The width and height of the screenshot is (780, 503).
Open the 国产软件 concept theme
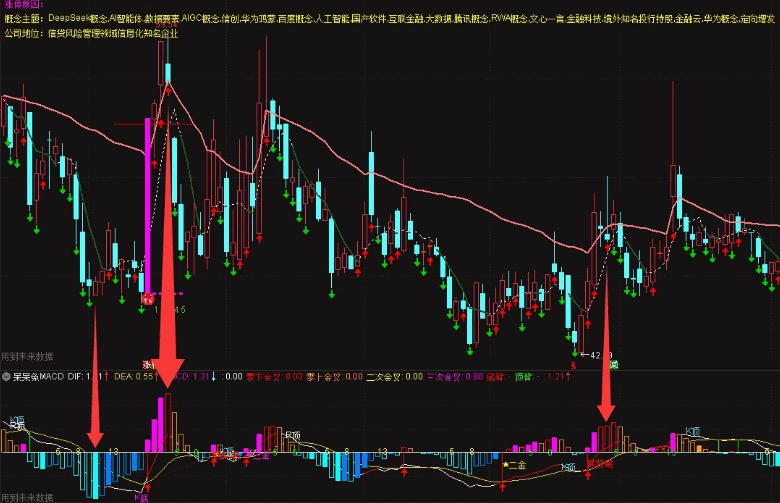369,19
